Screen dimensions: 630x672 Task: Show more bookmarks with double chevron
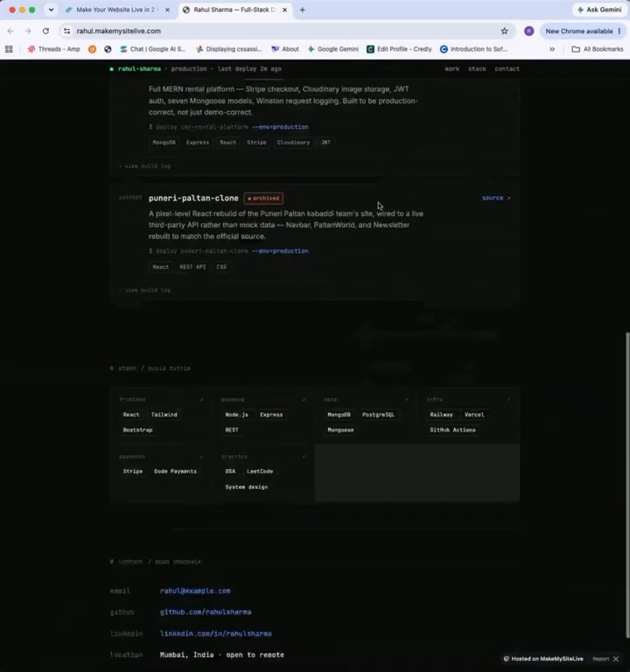click(552, 49)
